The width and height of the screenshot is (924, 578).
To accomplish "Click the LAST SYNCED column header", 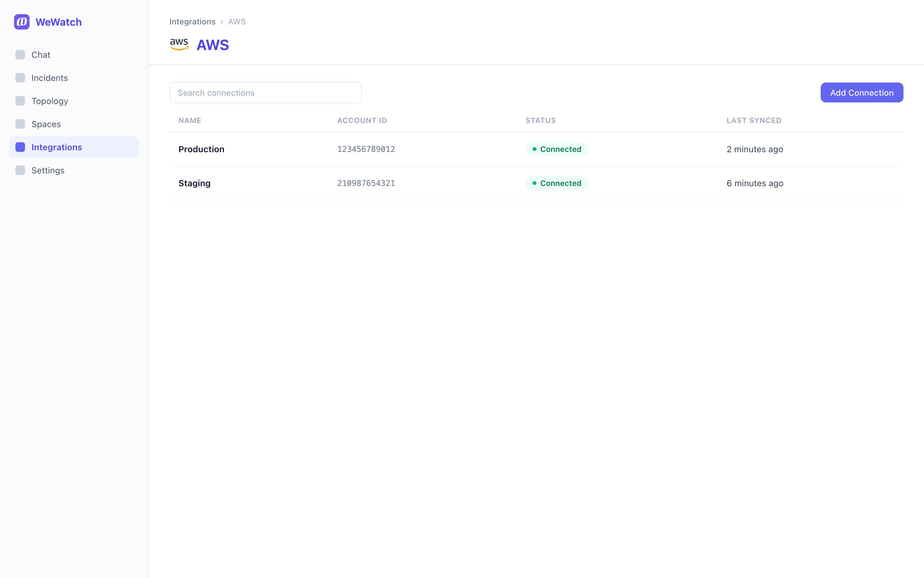I will click(x=754, y=120).
